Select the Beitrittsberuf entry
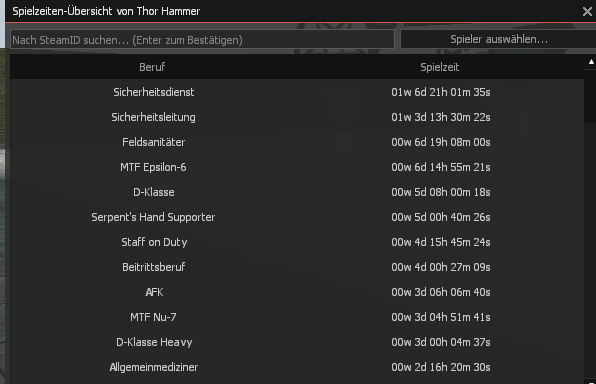The image size is (596, 384). tap(297, 267)
